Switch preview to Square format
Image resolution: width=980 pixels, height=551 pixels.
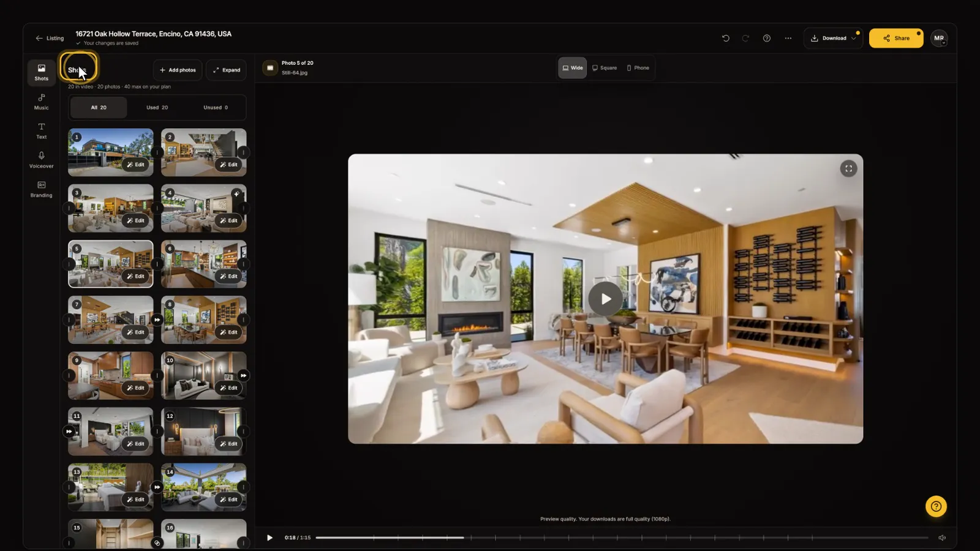pyautogui.click(x=605, y=68)
